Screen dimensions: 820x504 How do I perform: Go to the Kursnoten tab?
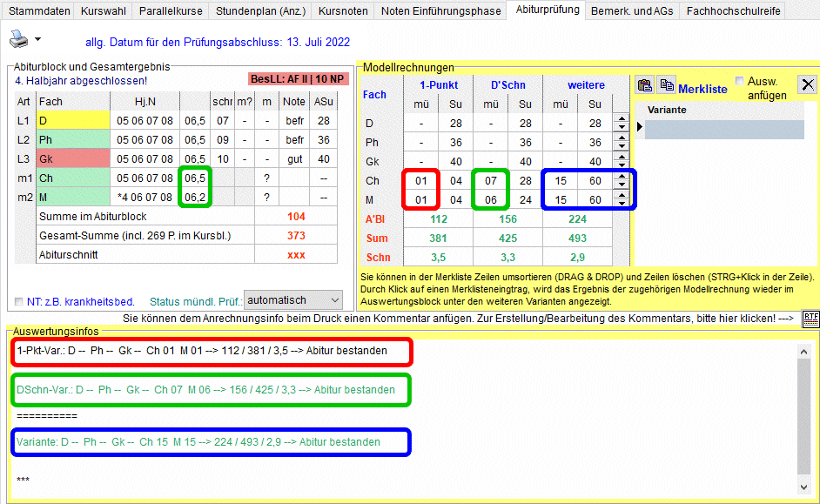345,11
